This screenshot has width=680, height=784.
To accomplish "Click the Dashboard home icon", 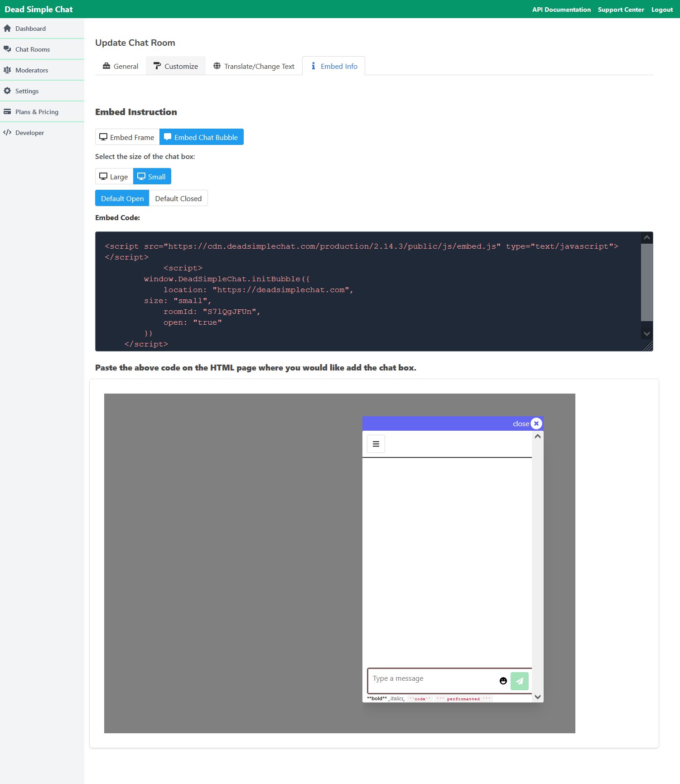I will [x=7, y=29].
